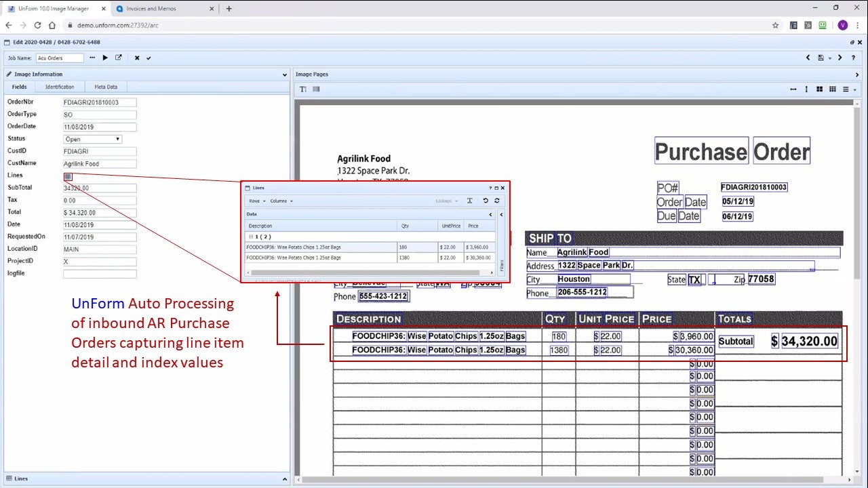Click the checkmark accept icon in job toolbar
868x488 pixels.
pos(149,58)
